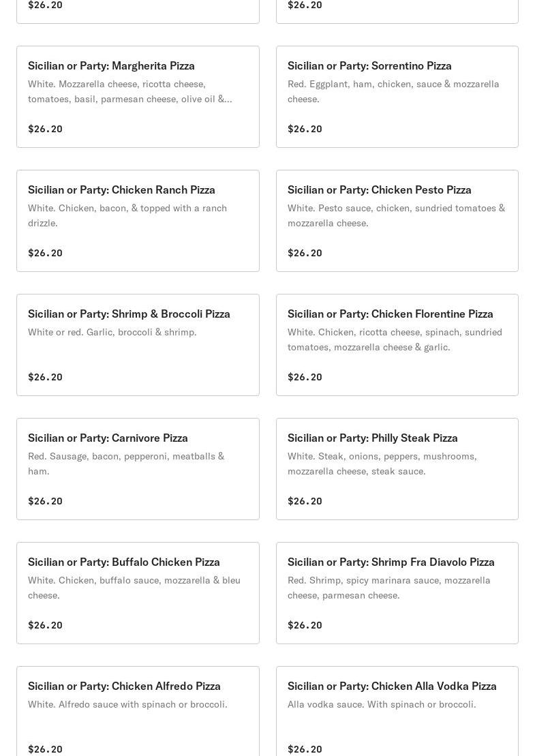Click the Shrimp Fra Diavolo $26.20 price

coord(305,625)
